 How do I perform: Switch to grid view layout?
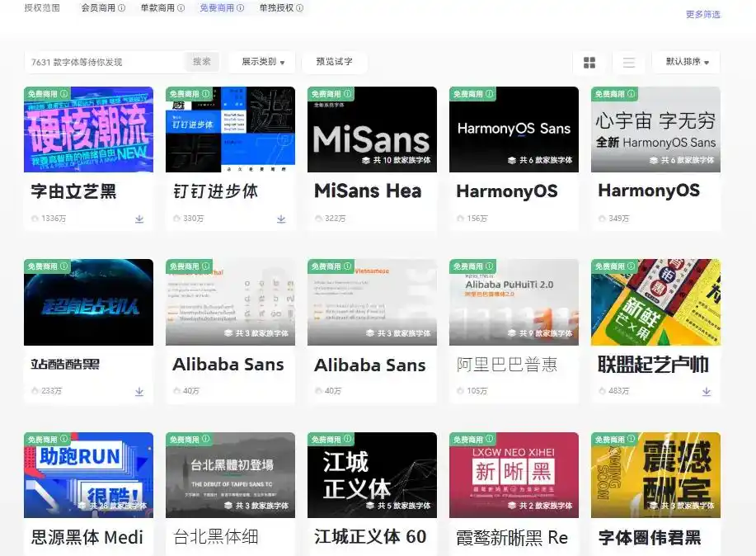589,62
